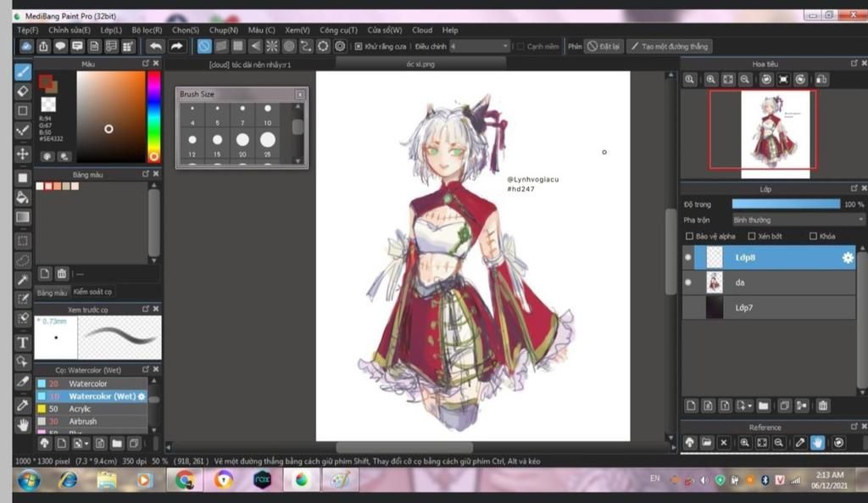Viewport: 868px width, 503px height.
Task: Hide the Lớp8 layer visibility dot
Action: point(688,258)
